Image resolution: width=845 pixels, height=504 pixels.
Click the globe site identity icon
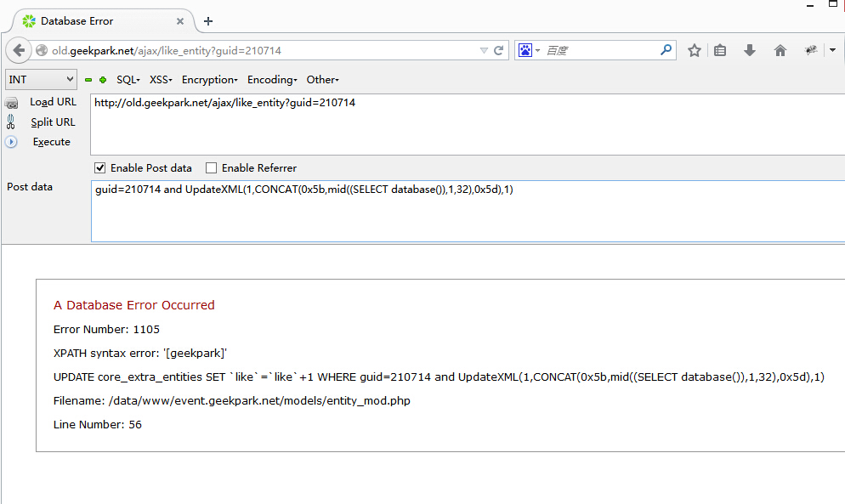pos(42,50)
